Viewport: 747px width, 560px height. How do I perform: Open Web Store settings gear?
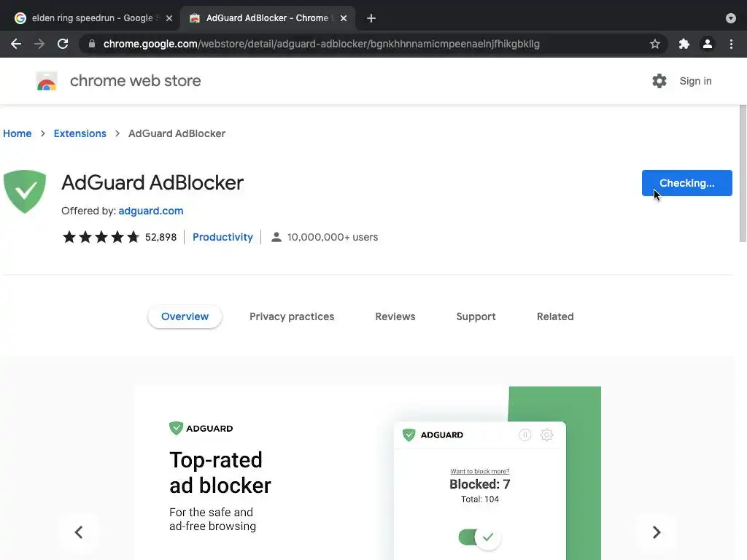(659, 81)
